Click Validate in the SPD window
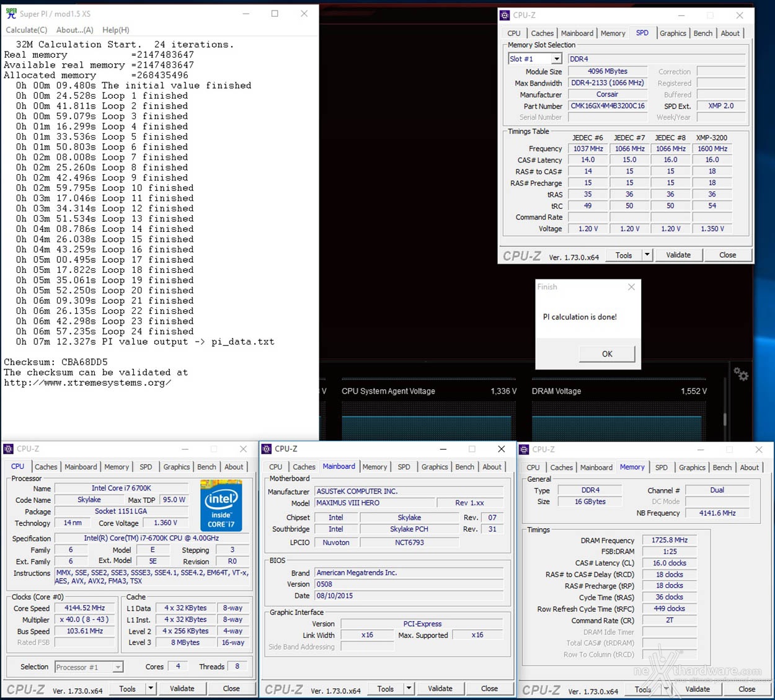Screen dimensions: 775x700 coord(678,255)
